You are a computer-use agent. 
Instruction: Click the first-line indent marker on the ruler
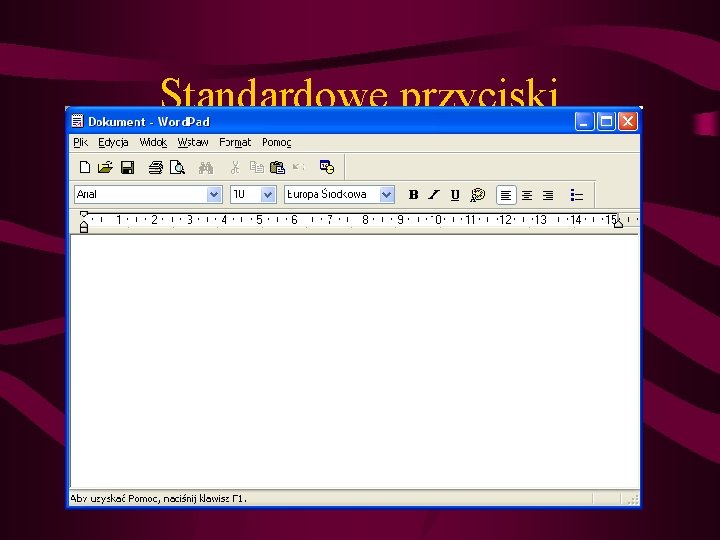click(84, 214)
